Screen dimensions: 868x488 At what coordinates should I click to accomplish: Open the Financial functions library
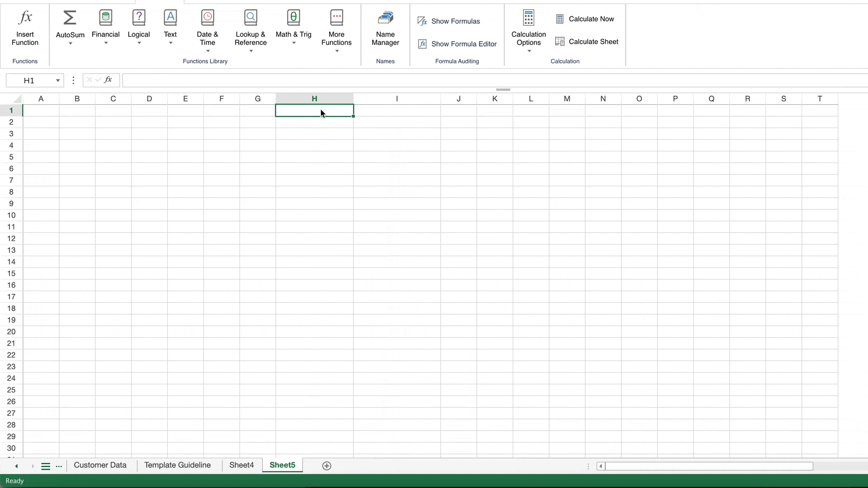105,27
